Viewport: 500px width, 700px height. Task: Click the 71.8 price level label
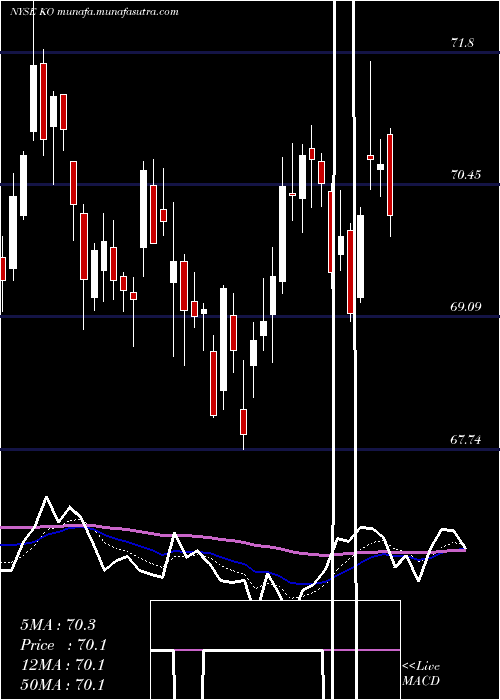(462, 43)
